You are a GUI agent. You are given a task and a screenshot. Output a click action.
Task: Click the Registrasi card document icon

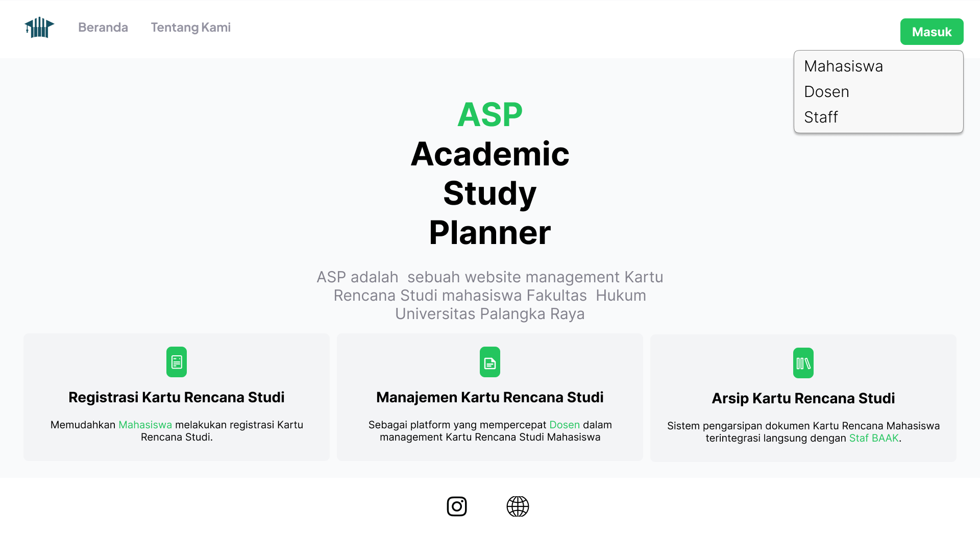[x=177, y=362]
